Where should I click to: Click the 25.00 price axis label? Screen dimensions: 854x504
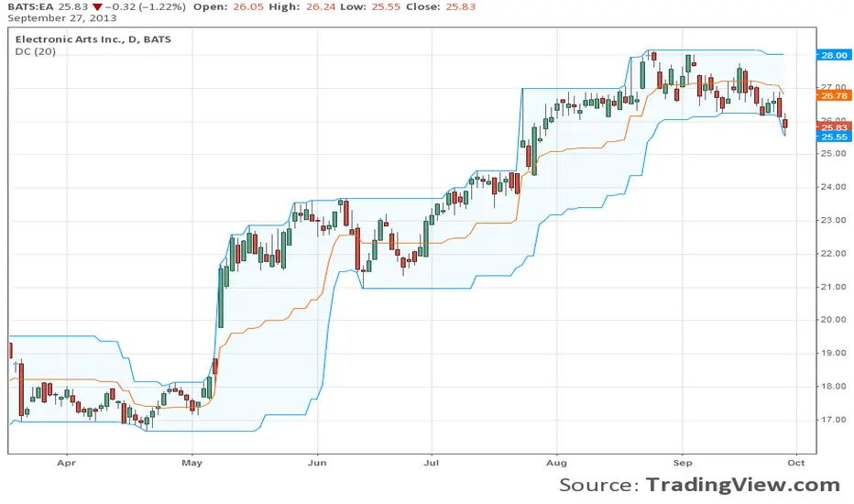coord(835,154)
